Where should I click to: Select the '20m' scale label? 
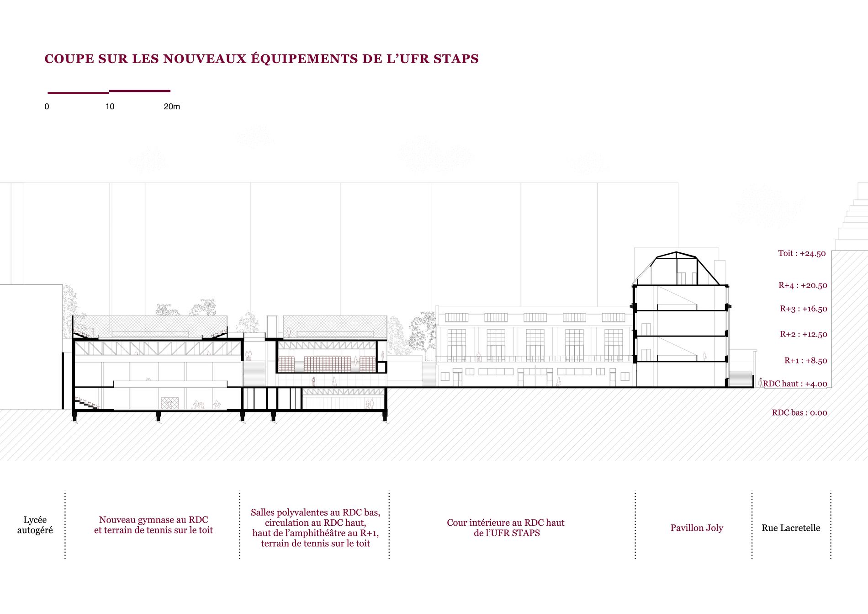(x=172, y=107)
